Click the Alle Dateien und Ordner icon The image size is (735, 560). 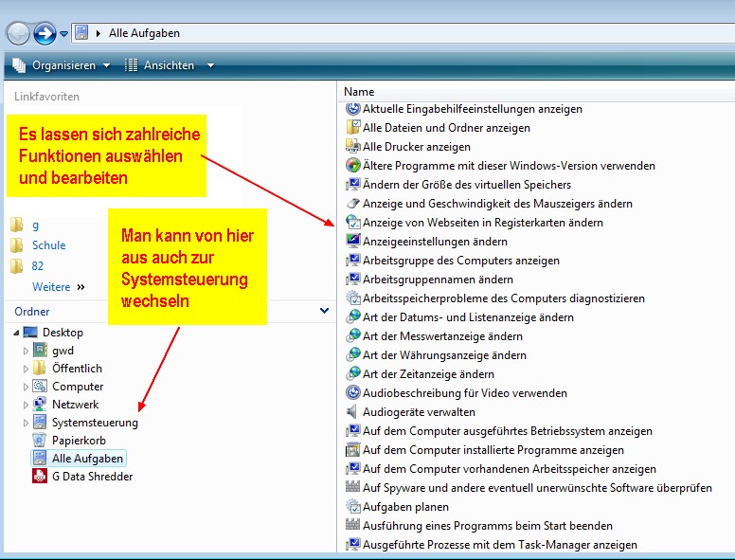coord(353,128)
